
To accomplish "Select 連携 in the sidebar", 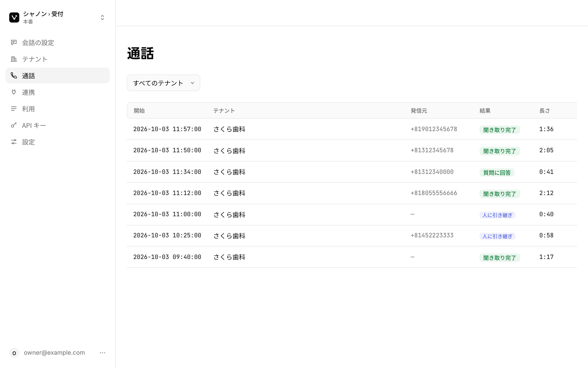I will point(58,92).
